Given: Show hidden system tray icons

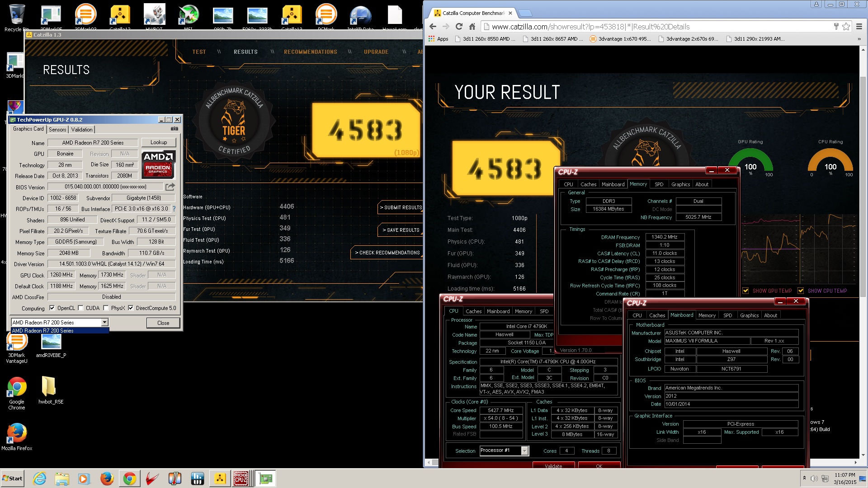Looking at the screenshot, I should coord(804,478).
